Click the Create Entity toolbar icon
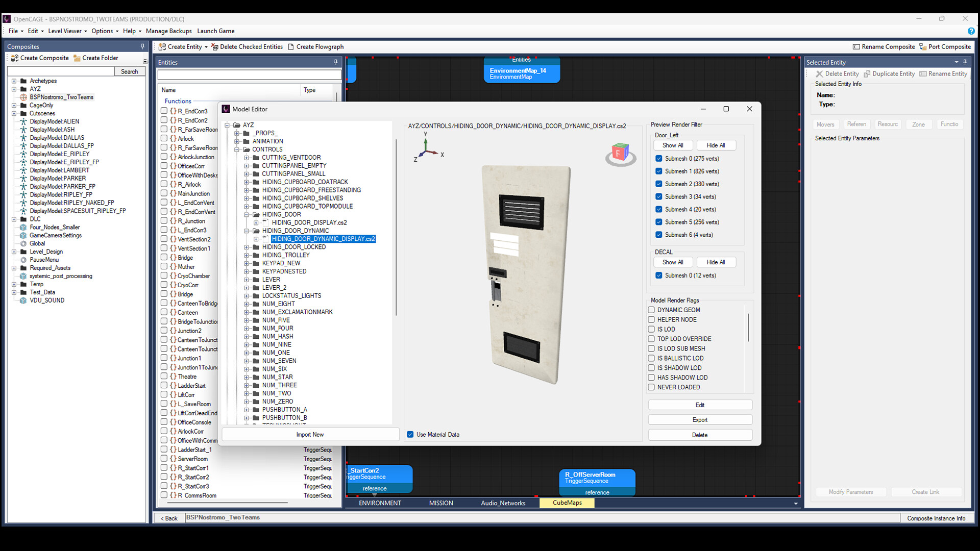980x551 pixels. (162, 47)
